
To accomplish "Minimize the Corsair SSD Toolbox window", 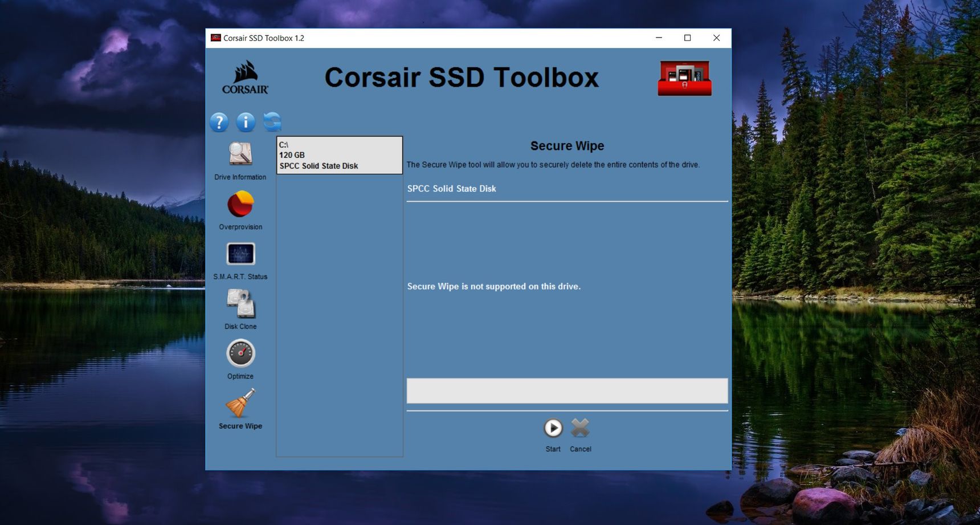I will click(x=659, y=38).
